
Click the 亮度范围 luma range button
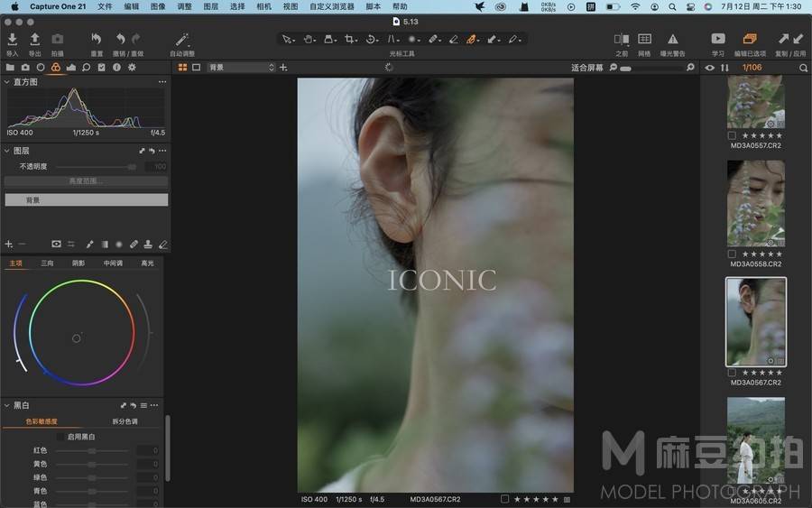86,181
